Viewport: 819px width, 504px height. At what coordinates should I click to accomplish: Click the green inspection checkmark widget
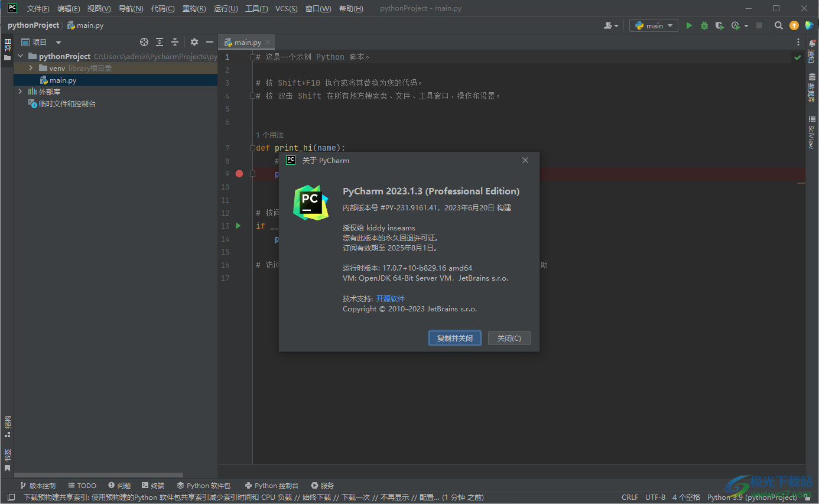coord(798,57)
